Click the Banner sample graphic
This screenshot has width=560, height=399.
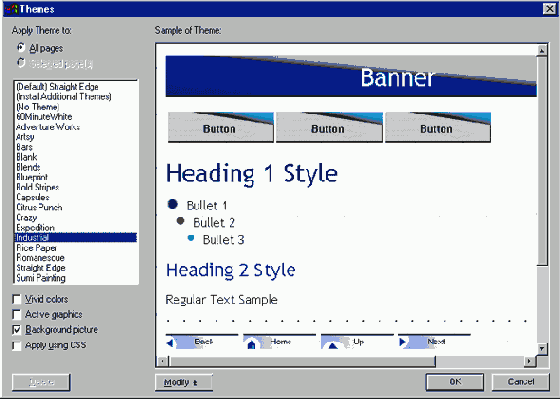(x=351, y=76)
